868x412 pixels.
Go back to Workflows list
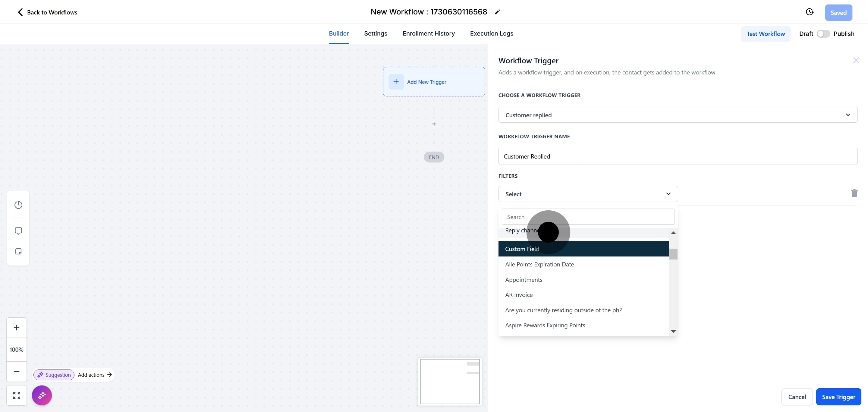[47, 12]
